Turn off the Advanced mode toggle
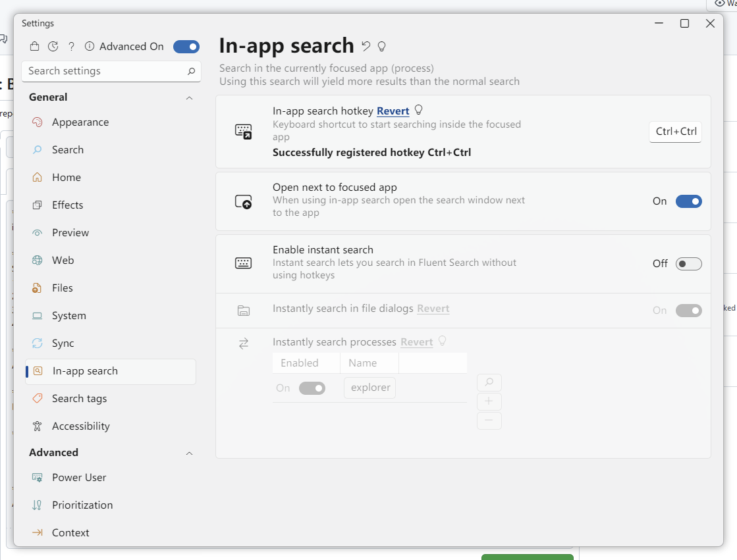This screenshot has height=560, width=737. point(186,46)
